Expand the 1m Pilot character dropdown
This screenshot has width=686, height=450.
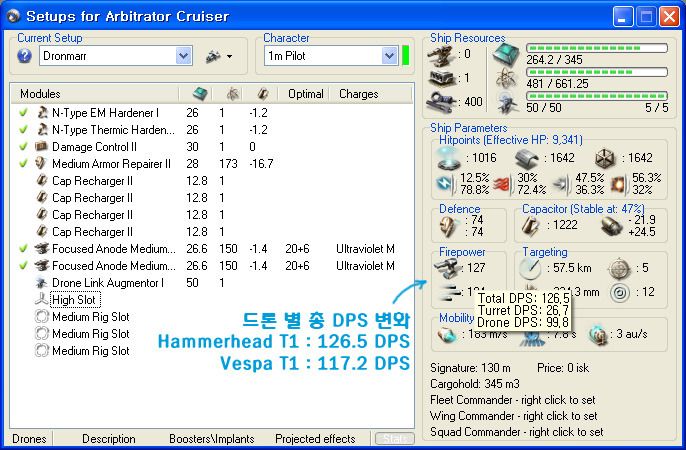[389, 56]
